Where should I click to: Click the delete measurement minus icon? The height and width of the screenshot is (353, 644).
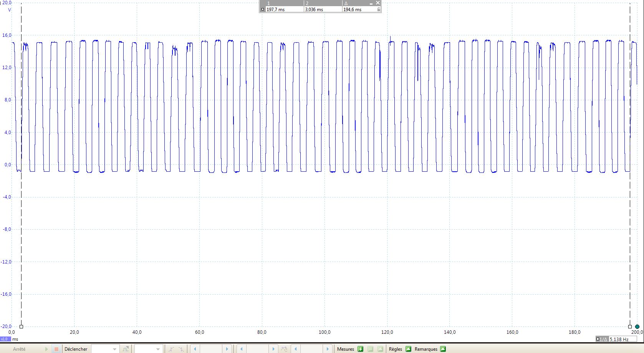(370, 349)
